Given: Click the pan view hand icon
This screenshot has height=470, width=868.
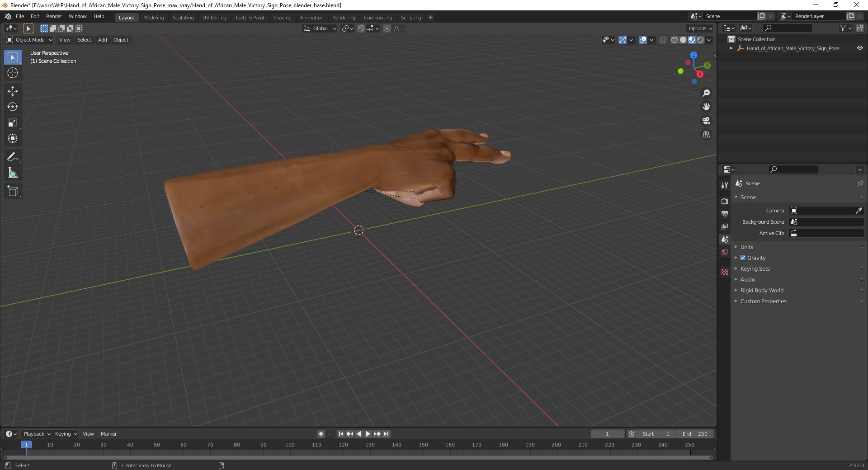Looking at the screenshot, I should point(706,107).
